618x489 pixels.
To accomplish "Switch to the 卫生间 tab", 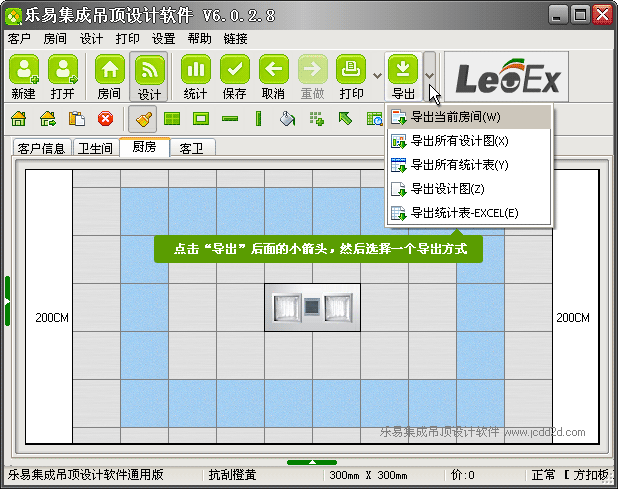I will 94,148.
